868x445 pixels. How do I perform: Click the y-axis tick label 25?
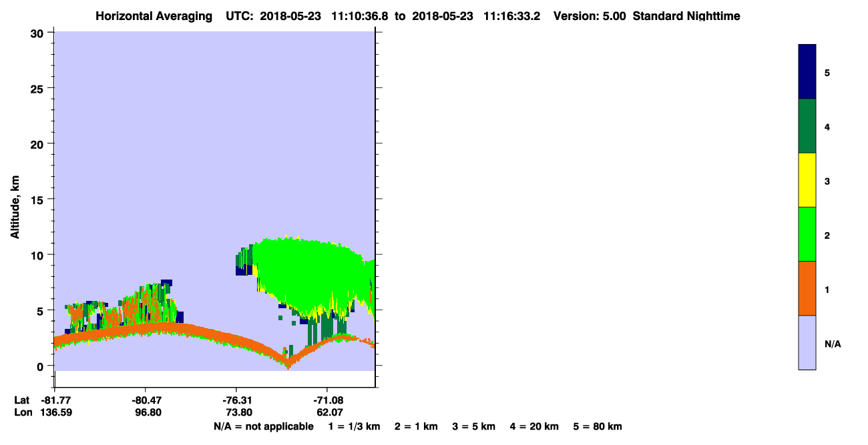(x=39, y=89)
